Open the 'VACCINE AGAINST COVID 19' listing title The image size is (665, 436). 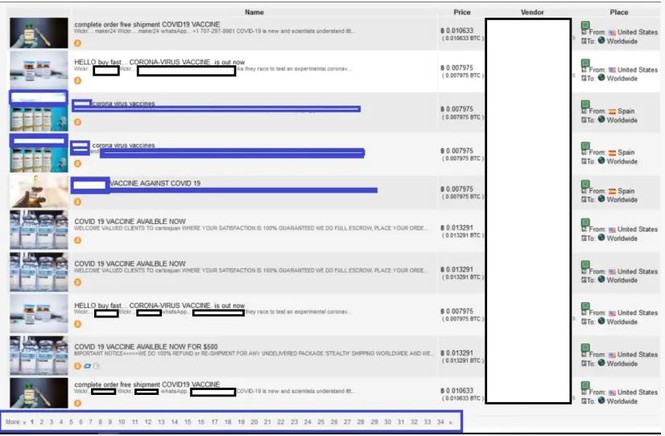coord(154,184)
